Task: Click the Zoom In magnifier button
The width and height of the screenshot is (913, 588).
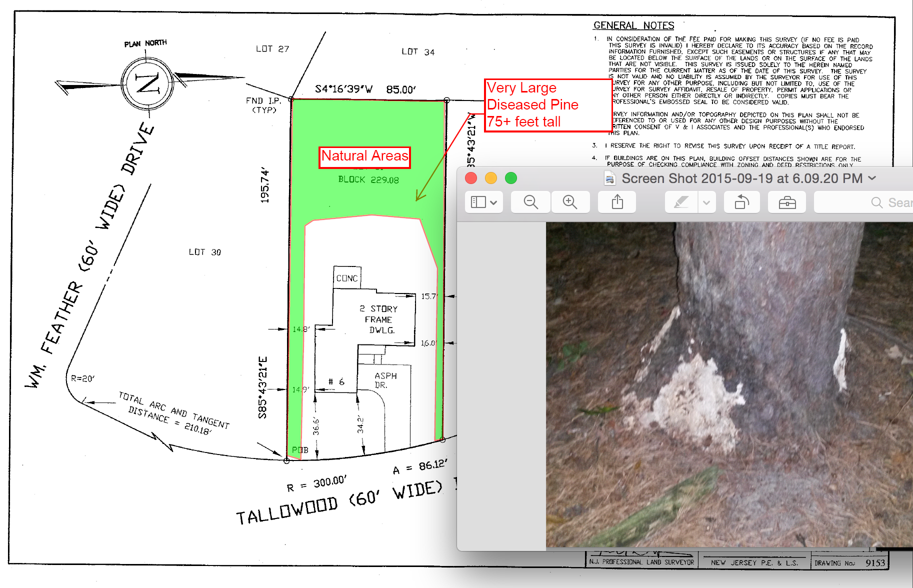Action: pyautogui.click(x=570, y=202)
